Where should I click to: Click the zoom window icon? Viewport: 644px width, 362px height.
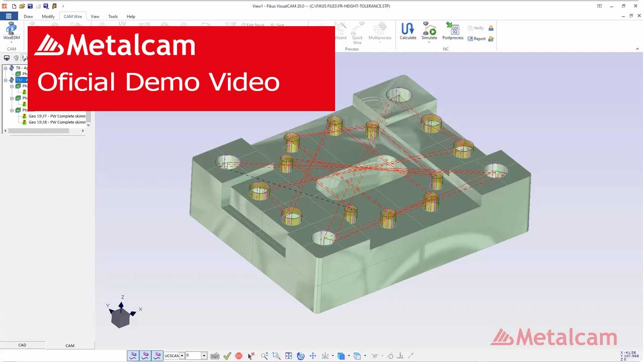(276, 356)
